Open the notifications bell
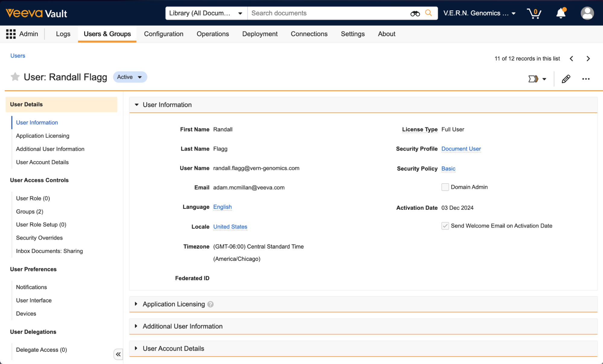The width and height of the screenshot is (603, 364). (x=561, y=13)
